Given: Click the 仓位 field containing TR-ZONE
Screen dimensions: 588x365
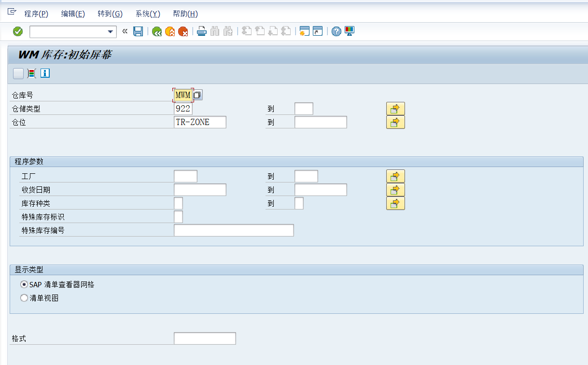Looking at the screenshot, I should point(200,122).
